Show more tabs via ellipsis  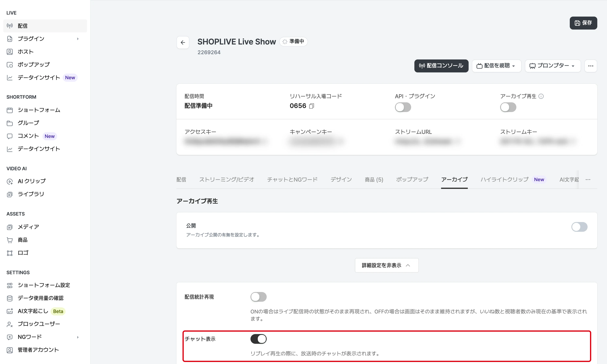pyautogui.click(x=588, y=180)
